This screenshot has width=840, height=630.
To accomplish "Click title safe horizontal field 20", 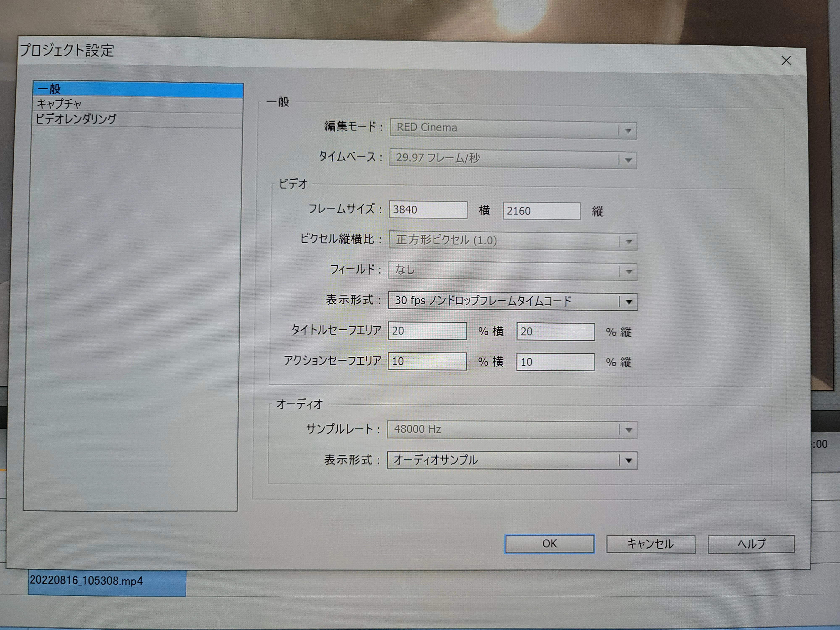I will (x=427, y=331).
